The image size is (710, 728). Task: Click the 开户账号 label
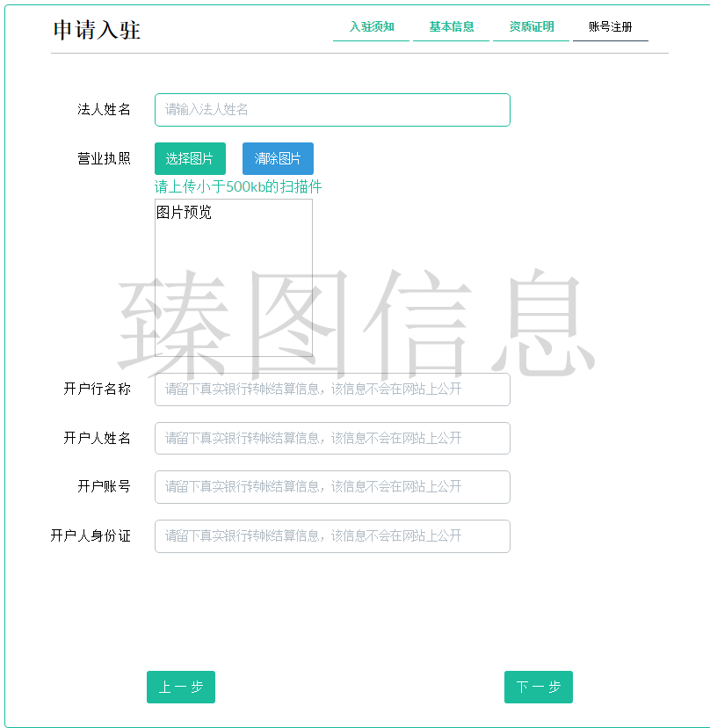tap(104, 486)
